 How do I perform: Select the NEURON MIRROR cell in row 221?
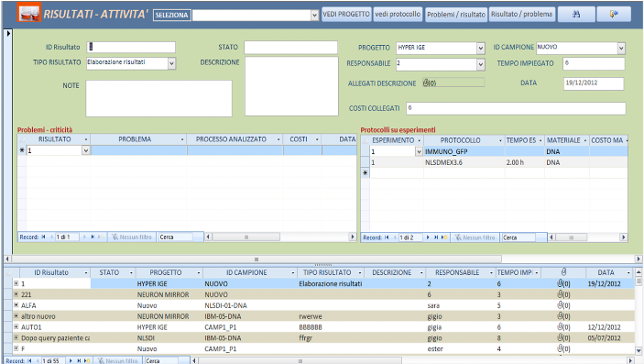[x=169, y=294]
